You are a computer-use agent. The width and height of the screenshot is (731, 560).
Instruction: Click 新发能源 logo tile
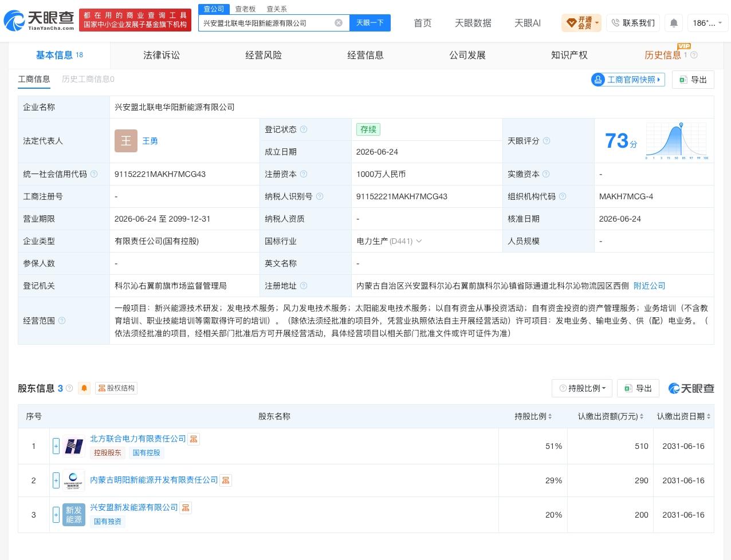point(74,515)
